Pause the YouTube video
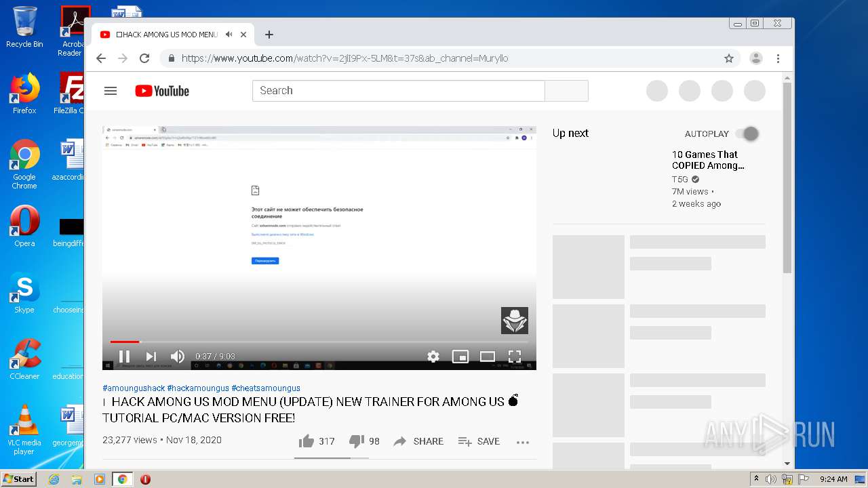The width and height of the screenshot is (868, 488). [x=124, y=357]
